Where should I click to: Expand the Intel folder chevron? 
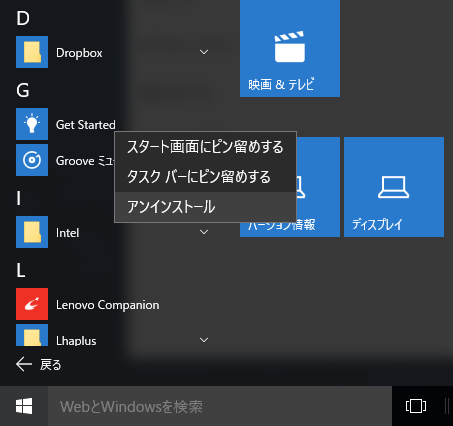click(x=204, y=232)
